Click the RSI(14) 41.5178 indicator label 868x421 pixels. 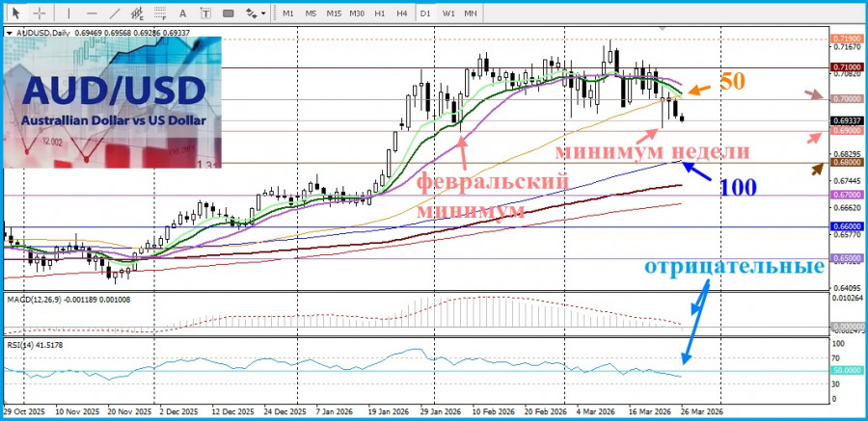pos(34,344)
